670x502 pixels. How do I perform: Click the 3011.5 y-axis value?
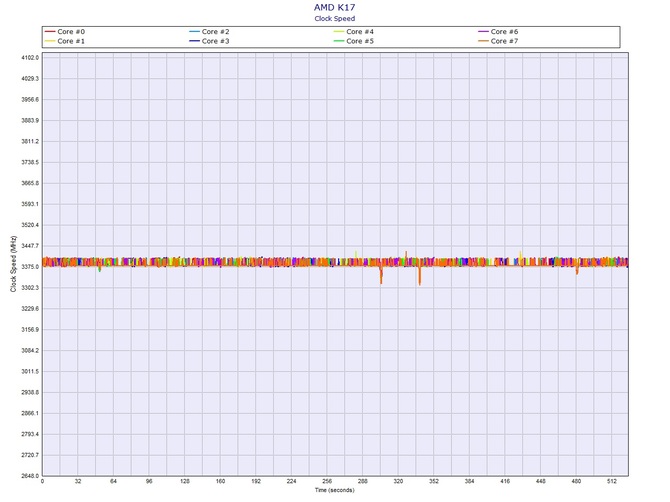point(30,371)
